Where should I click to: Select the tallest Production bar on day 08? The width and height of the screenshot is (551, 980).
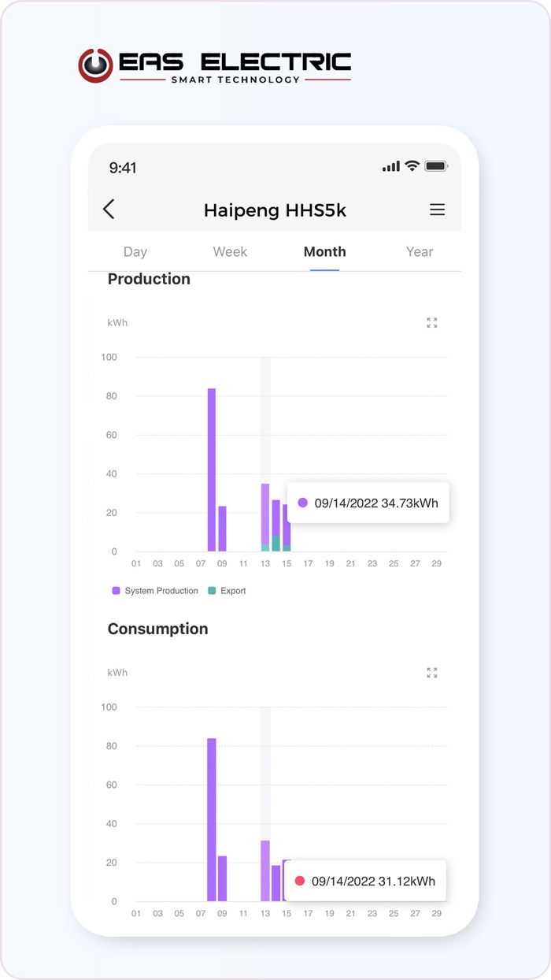[x=212, y=470]
